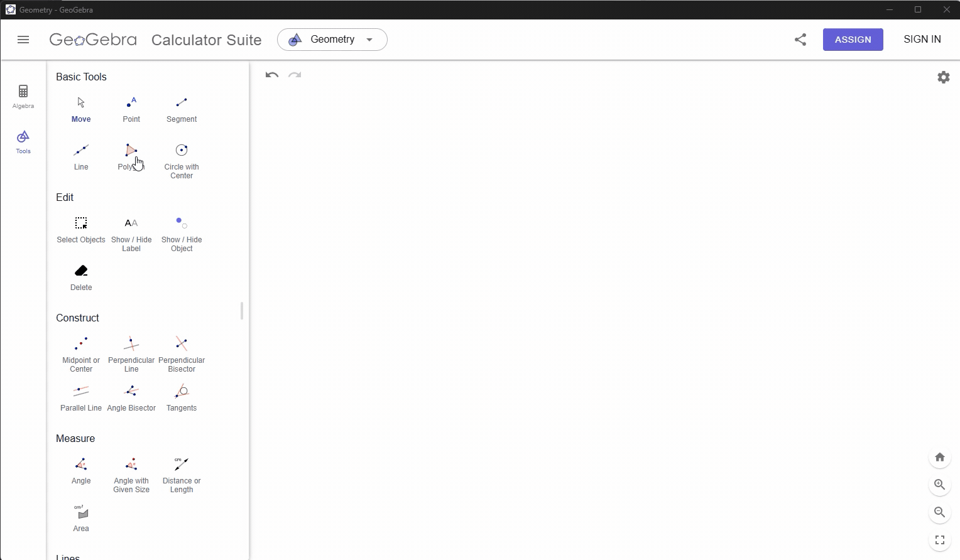Choose the Angle measure tool

81,471
